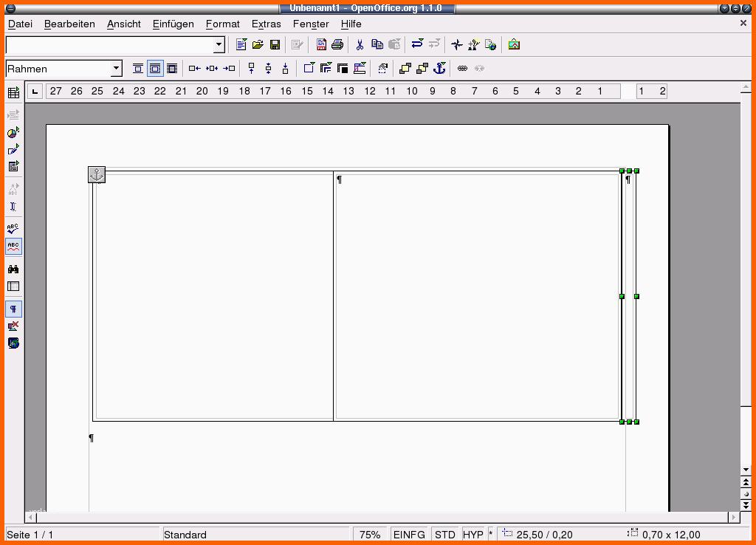Toggle Page Wrap option
Image resolution: width=756 pixels, height=545 pixels.
155,69
